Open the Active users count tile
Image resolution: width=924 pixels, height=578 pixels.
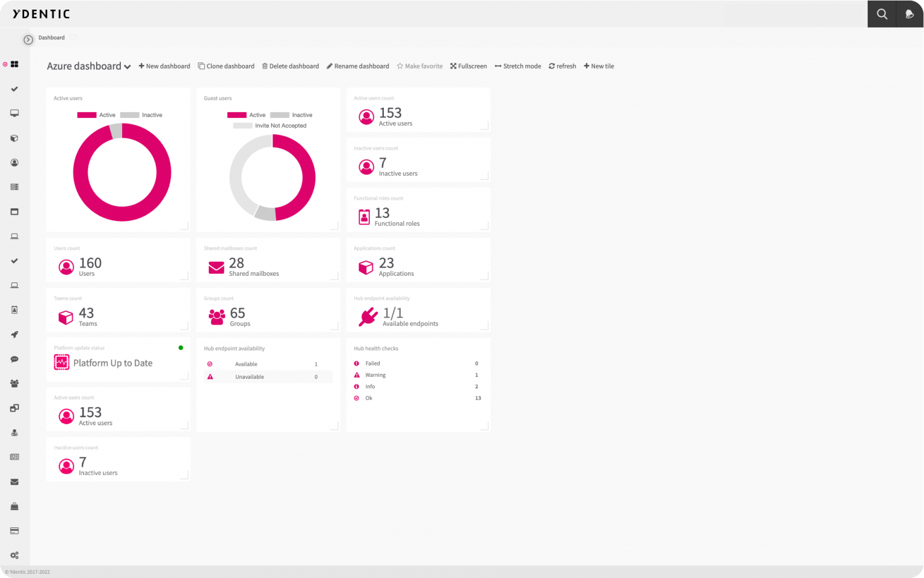[418, 110]
